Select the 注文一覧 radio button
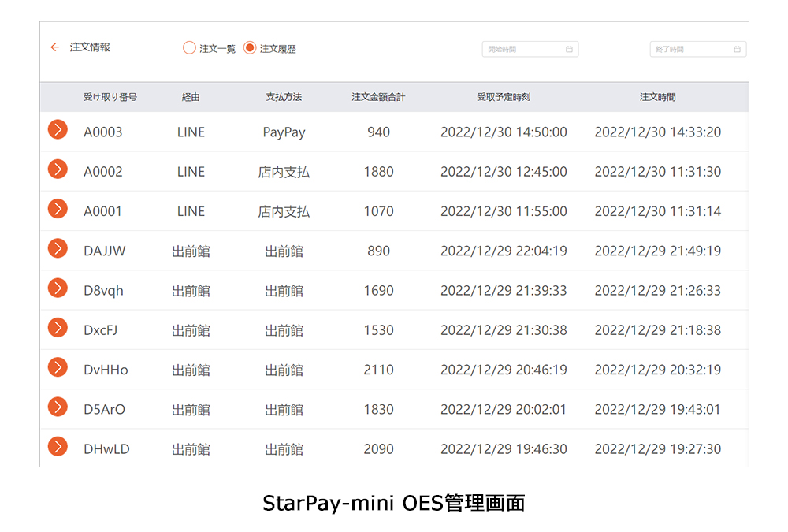The width and height of the screenshot is (788, 532). click(189, 48)
